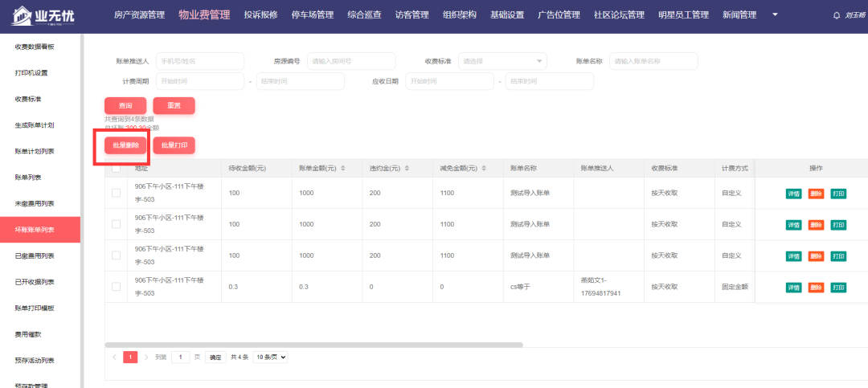Open 社区论坛管理 menu
The width and height of the screenshot is (868, 388).
[x=619, y=15]
